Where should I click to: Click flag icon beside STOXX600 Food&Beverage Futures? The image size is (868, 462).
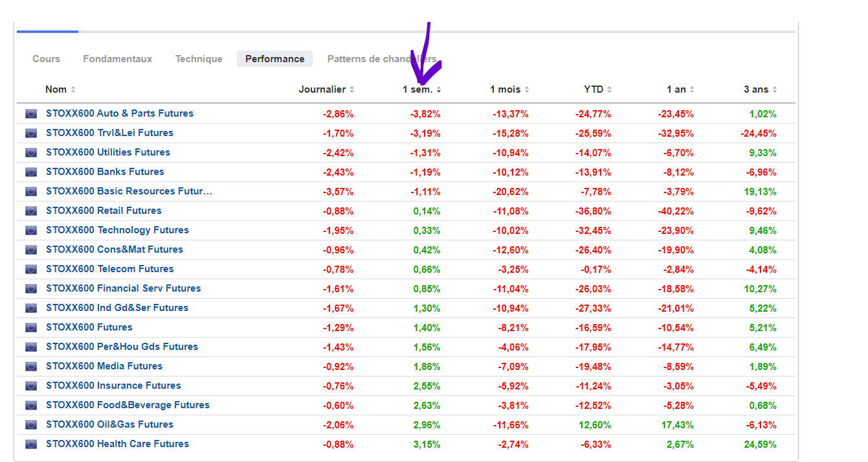point(31,405)
